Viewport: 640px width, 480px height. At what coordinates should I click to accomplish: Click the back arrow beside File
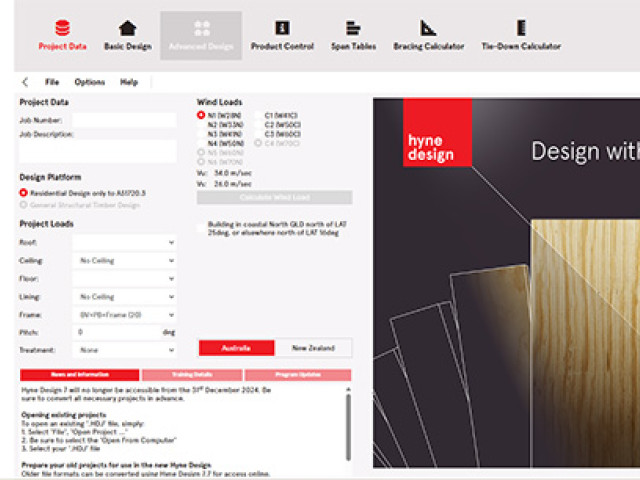point(25,82)
